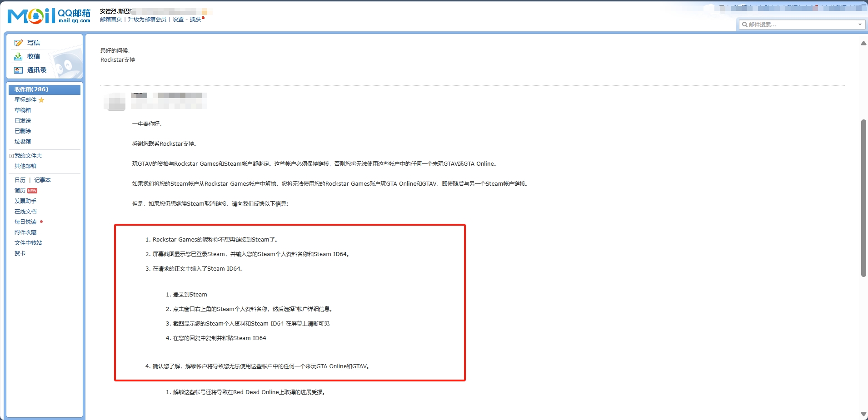Click the sender's avatar thumbnail
The image size is (868, 420).
coord(115,101)
